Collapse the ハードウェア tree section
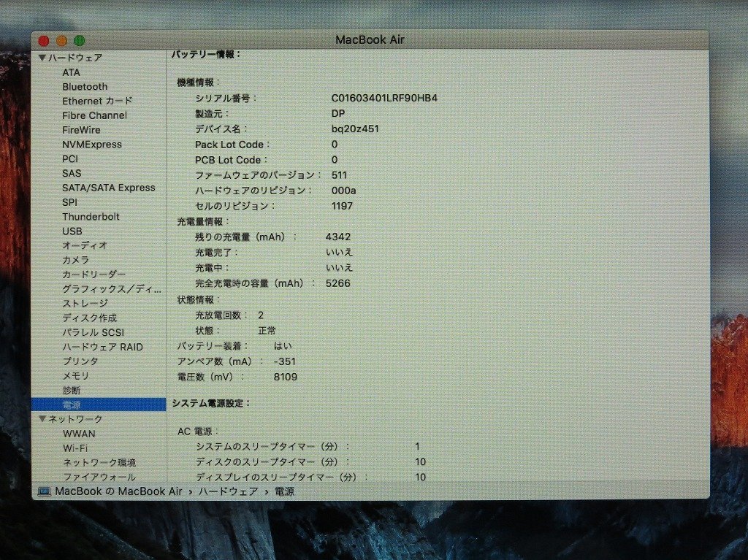 (42, 58)
